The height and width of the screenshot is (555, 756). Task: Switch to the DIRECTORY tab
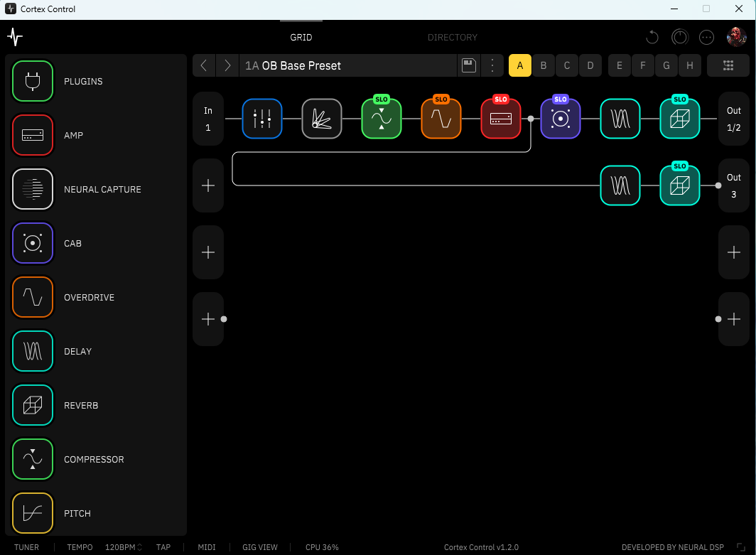tap(452, 37)
